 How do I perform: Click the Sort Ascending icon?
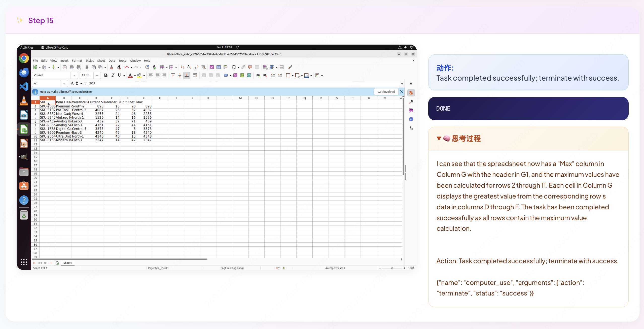[x=189, y=67]
